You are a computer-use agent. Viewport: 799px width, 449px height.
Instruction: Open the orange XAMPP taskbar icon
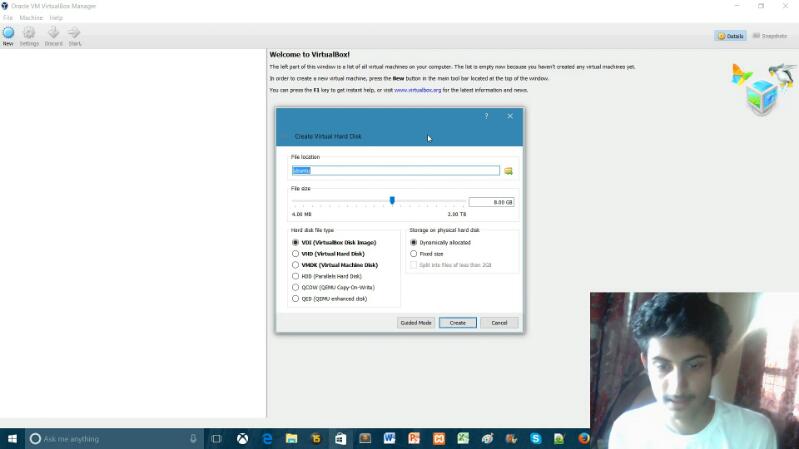439,439
